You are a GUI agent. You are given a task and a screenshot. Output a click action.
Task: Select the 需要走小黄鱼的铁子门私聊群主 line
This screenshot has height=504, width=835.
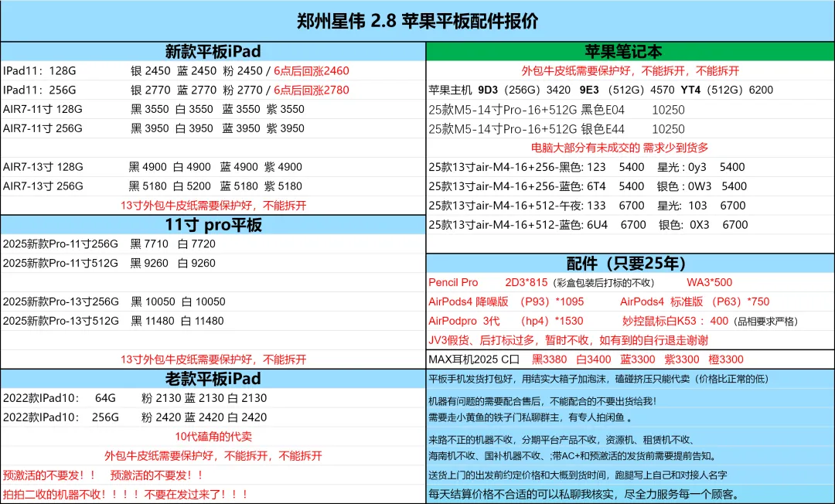pyautogui.click(x=530, y=417)
